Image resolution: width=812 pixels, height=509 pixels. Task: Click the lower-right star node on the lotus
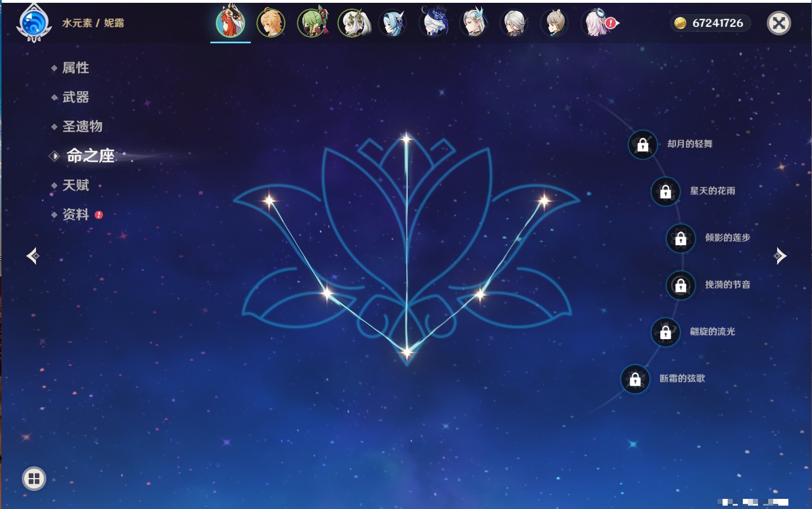tap(480, 294)
